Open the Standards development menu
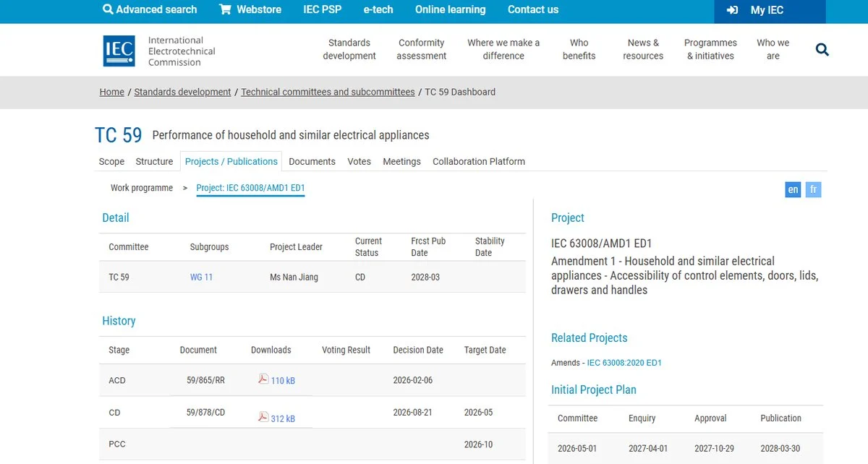The image size is (868, 464). (x=349, y=49)
